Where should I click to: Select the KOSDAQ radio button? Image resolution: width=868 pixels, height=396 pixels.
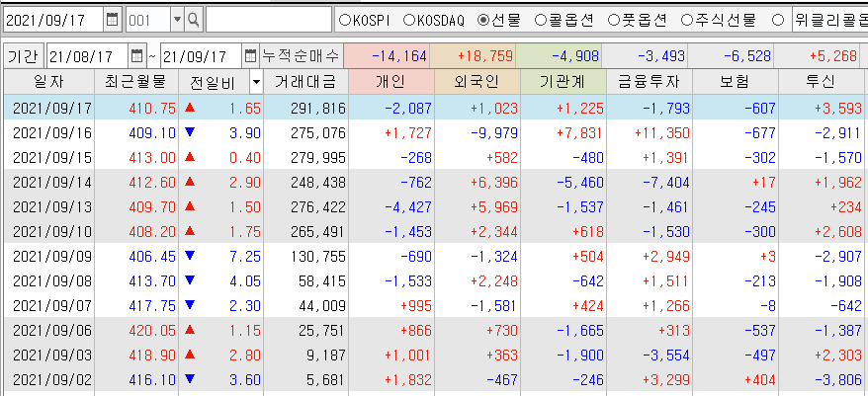[x=409, y=21]
